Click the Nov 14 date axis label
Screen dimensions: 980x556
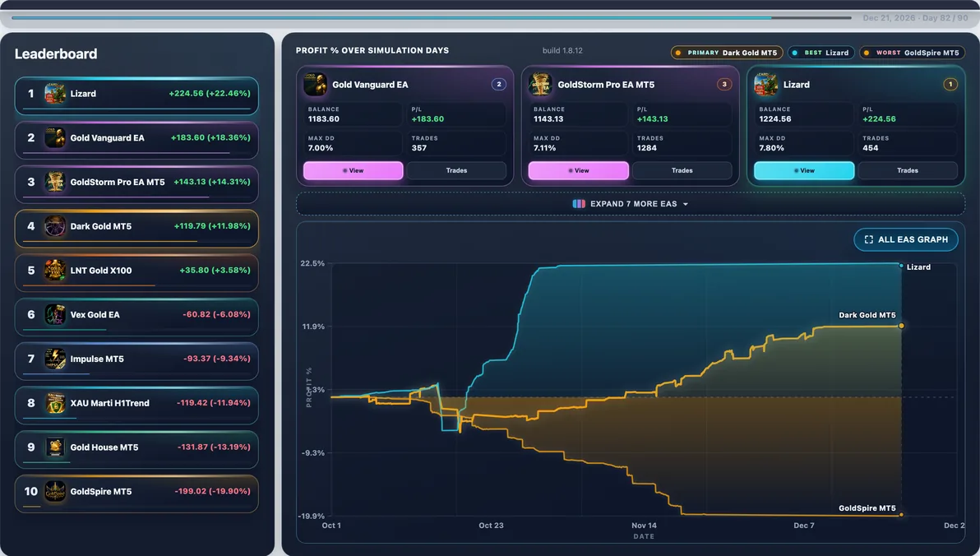[x=644, y=526]
